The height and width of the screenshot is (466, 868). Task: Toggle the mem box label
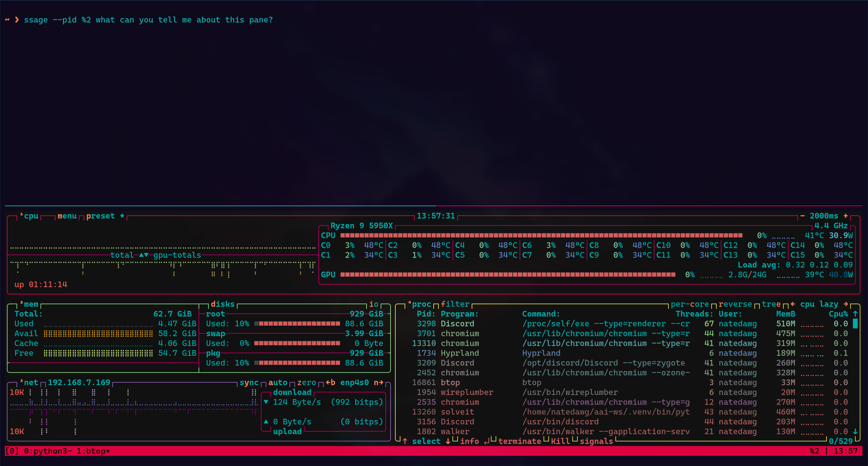[29, 304]
